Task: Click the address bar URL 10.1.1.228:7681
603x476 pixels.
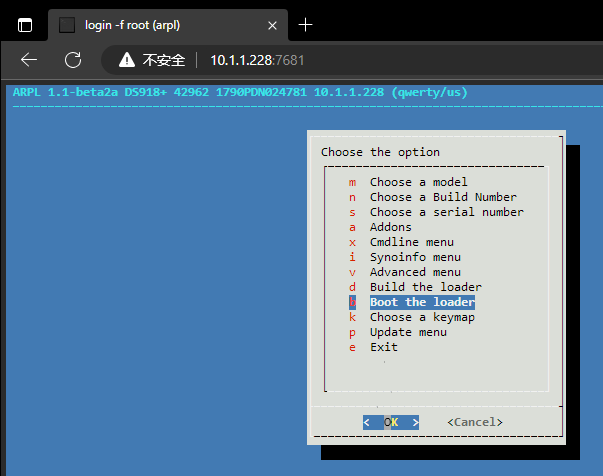Action: [x=257, y=60]
